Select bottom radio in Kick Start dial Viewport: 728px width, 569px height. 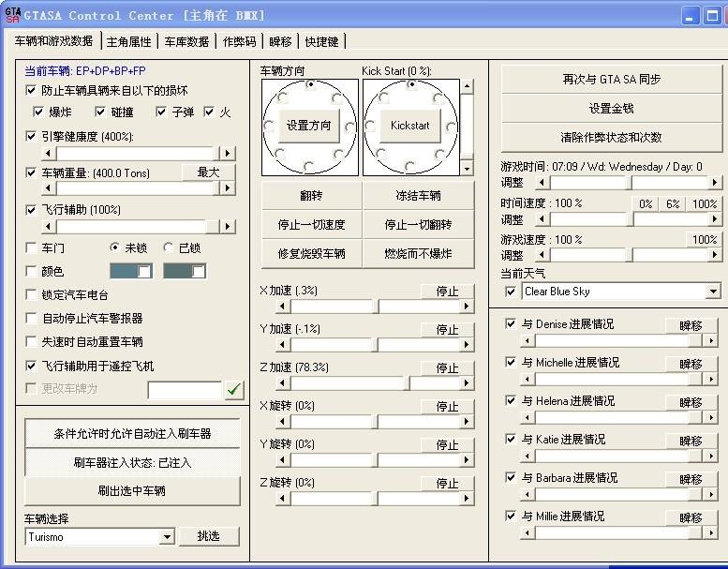click(409, 166)
